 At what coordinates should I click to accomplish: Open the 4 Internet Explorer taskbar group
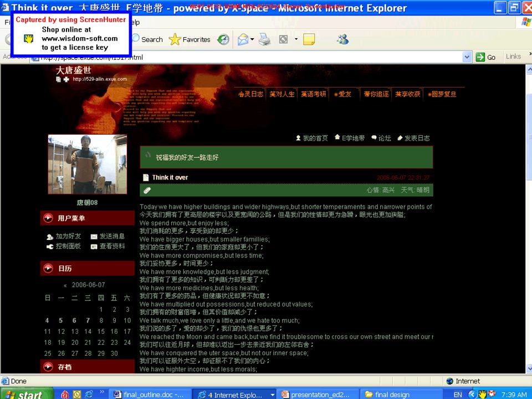[235, 394]
